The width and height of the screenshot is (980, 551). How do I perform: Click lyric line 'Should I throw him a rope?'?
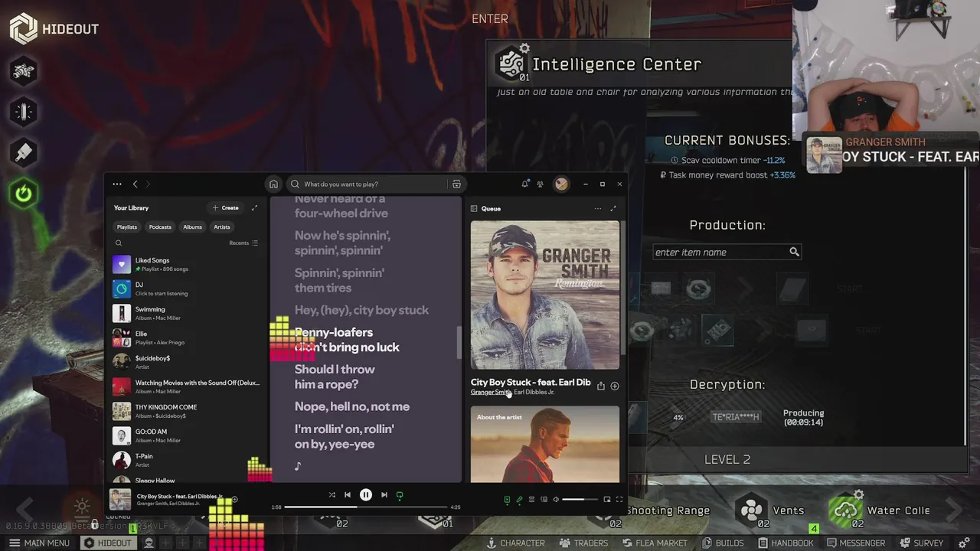pos(335,377)
